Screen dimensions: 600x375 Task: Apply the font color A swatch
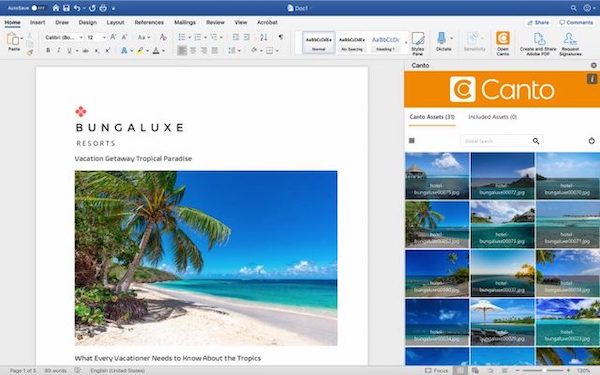(x=156, y=50)
